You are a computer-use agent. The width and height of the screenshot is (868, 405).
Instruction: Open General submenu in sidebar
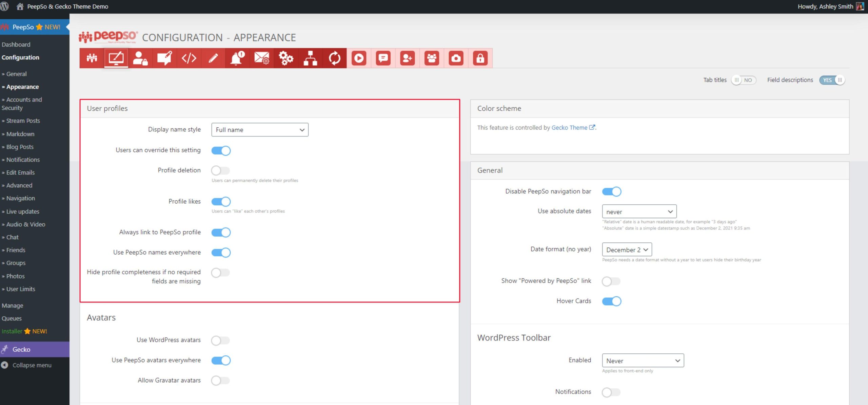click(x=16, y=74)
